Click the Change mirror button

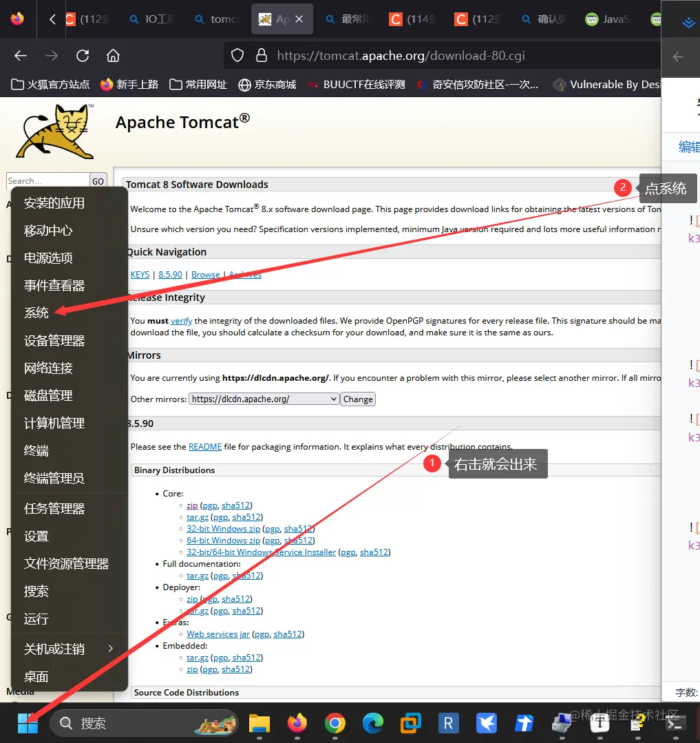[358, 399]
